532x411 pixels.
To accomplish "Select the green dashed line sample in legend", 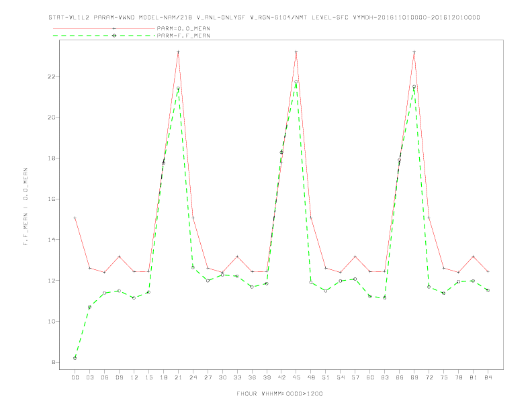I will 104,36.
